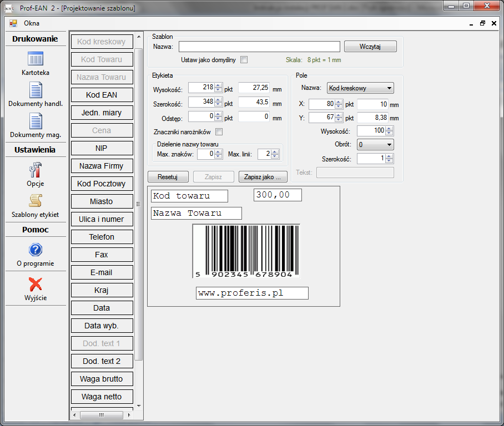Image resolution: width=504 pixels, height=426 pixels.
Task: Click the Odstęp pkt stepper
Action: (219, 116)
